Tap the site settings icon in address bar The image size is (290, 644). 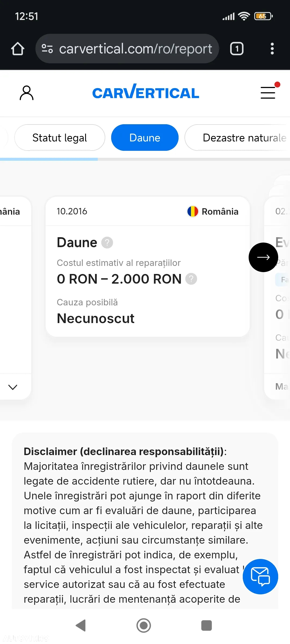click(47, 49)
